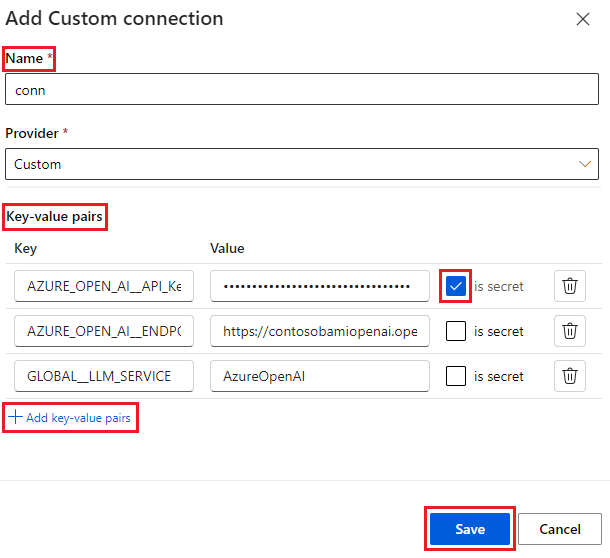The image size is (610, 558).
Task: Check is secret for the AzureOpenAI row
Action: (x=456, y=376)
